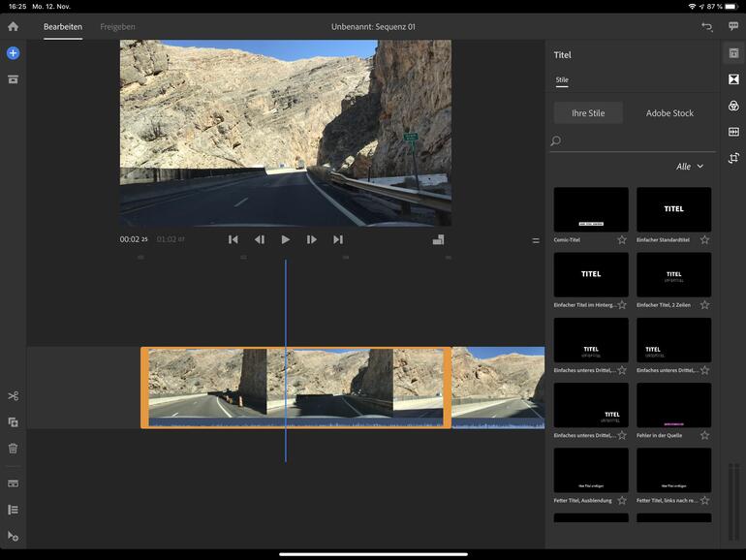
Task: Click the undo arrow
Action: coord(707,27)
